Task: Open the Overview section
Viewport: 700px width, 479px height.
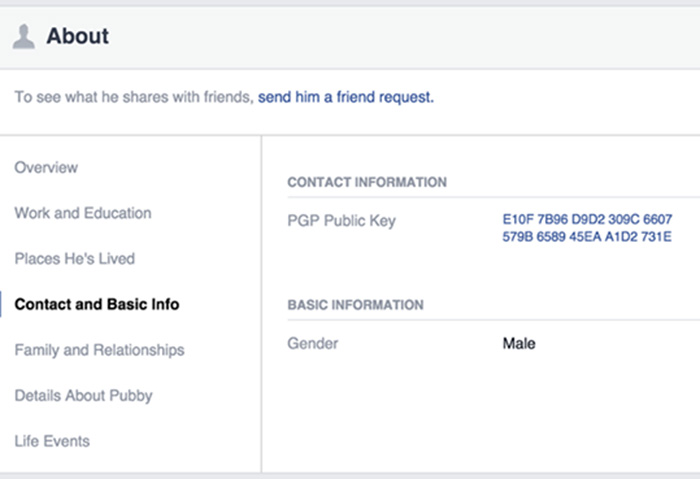Action: [46, 167]
